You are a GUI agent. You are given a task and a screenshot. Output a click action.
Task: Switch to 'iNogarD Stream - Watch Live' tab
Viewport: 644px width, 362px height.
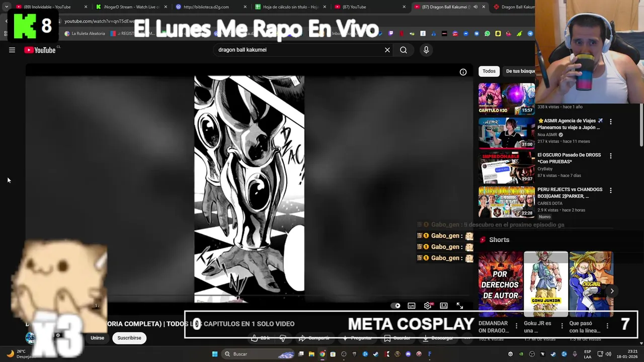[x=131, y=7]
